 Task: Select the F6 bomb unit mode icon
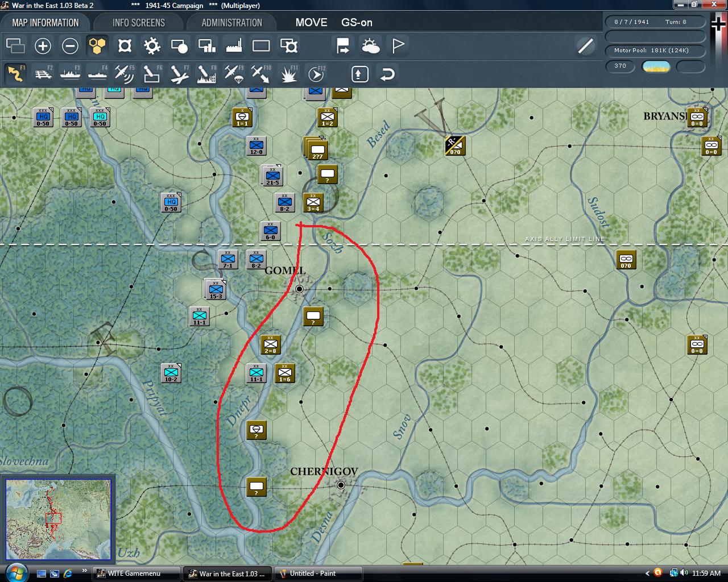(152, 74)
